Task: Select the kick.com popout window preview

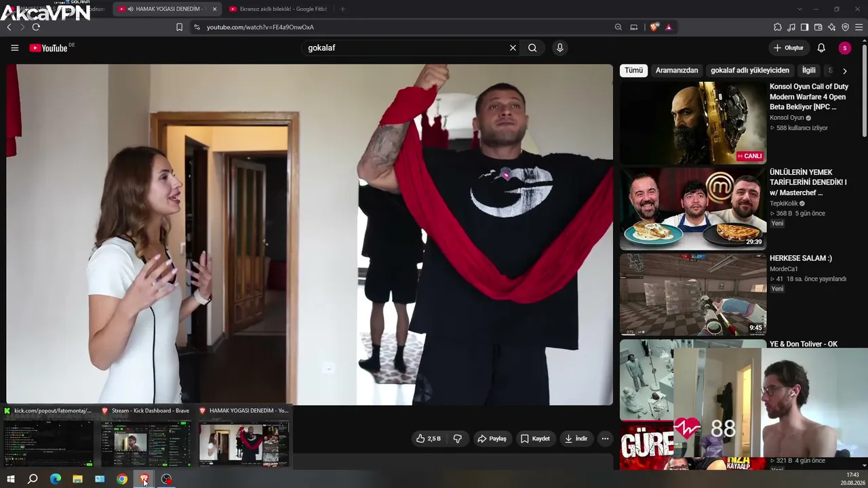Action: click(x=49, y=436)
